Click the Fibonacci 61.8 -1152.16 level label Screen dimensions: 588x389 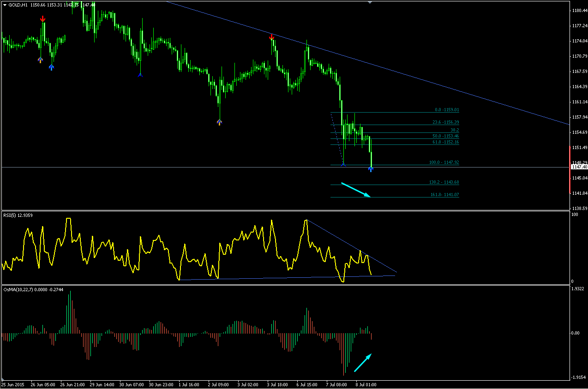(x=445, y=142)
